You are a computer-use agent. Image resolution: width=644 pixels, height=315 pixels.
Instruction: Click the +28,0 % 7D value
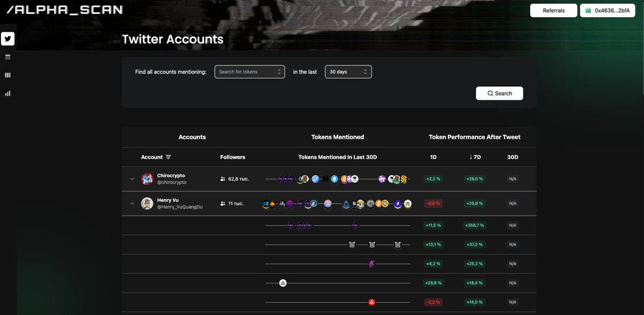click(x=474, y=179)
